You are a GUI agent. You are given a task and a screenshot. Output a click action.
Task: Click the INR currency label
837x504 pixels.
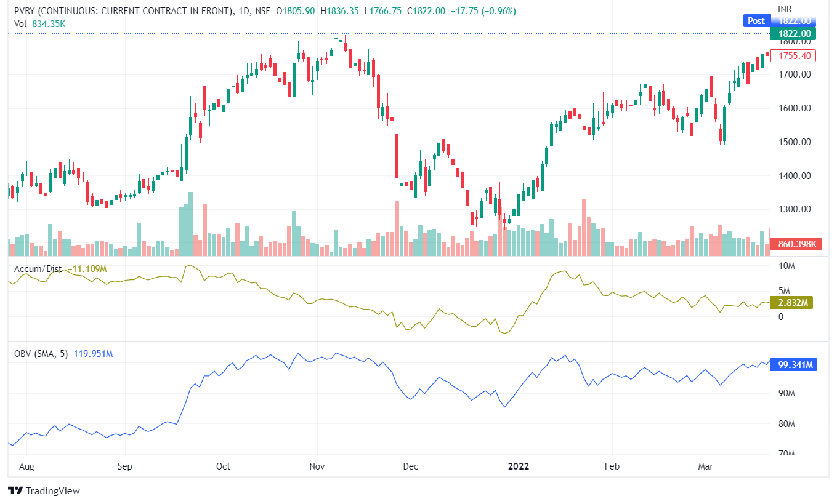tap(785, 9)
